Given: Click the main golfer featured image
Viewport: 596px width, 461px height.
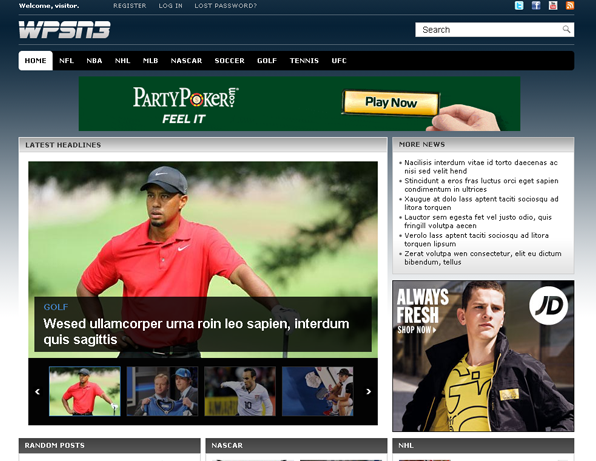Looking at the screenshot, I should pyautogui.click(x=203, y=260).
